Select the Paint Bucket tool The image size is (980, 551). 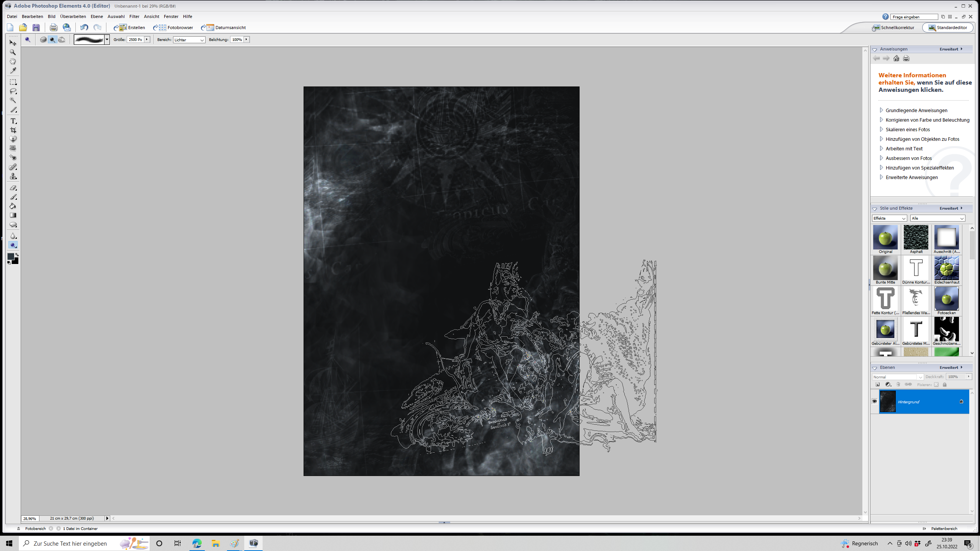pyautogui.click(x=13, y=206)
